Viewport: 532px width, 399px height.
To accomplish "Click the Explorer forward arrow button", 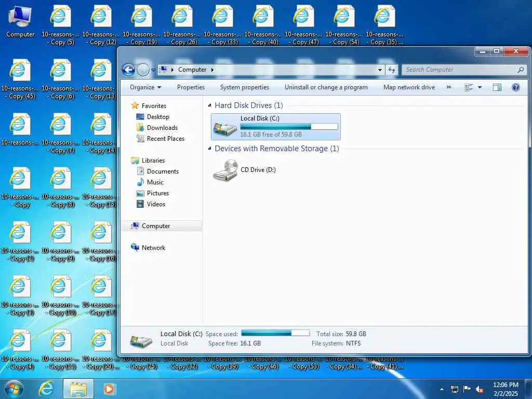I will coord(143,70).
